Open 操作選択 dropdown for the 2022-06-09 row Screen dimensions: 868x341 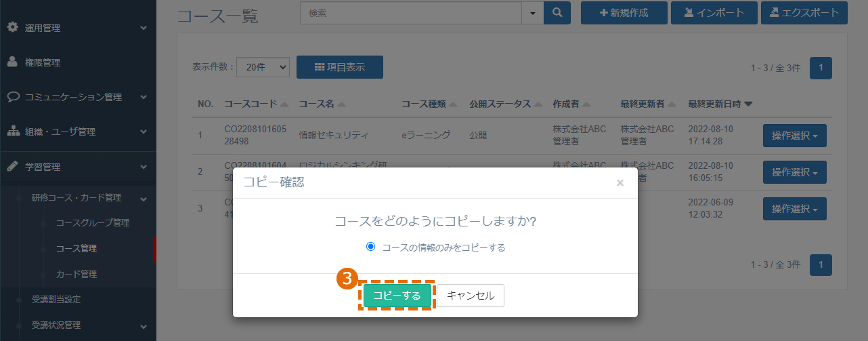tap(795, 209)
